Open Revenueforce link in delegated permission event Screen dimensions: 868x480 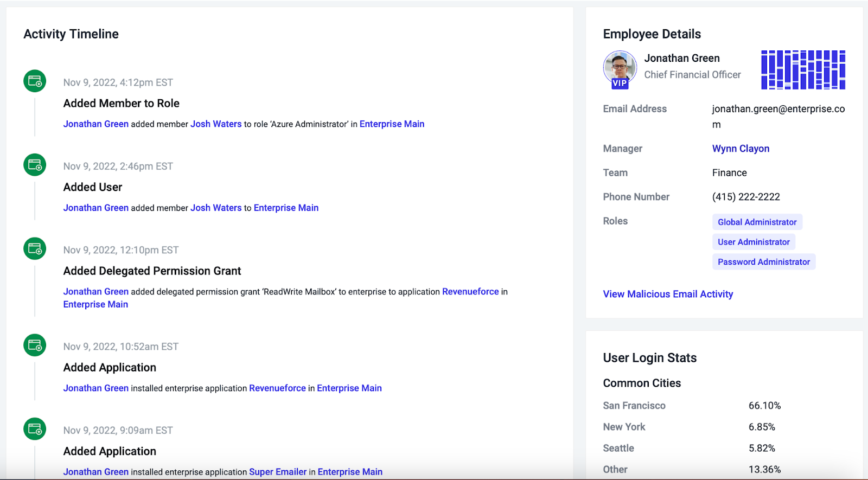(470, 292)
